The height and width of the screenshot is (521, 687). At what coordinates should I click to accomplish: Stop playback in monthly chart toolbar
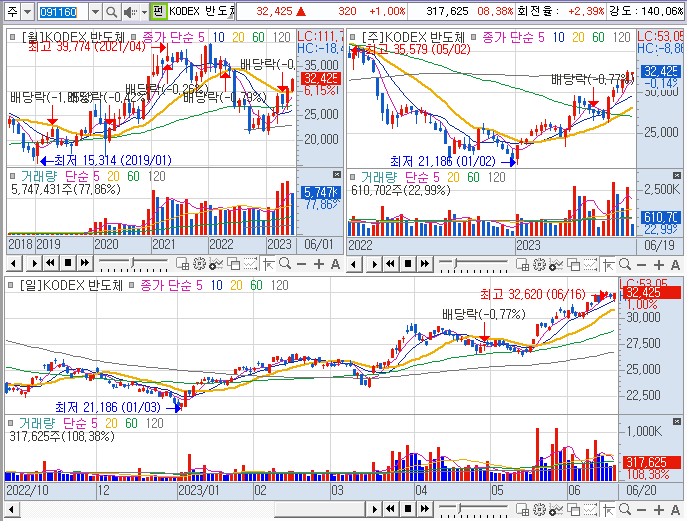(67, 264)
